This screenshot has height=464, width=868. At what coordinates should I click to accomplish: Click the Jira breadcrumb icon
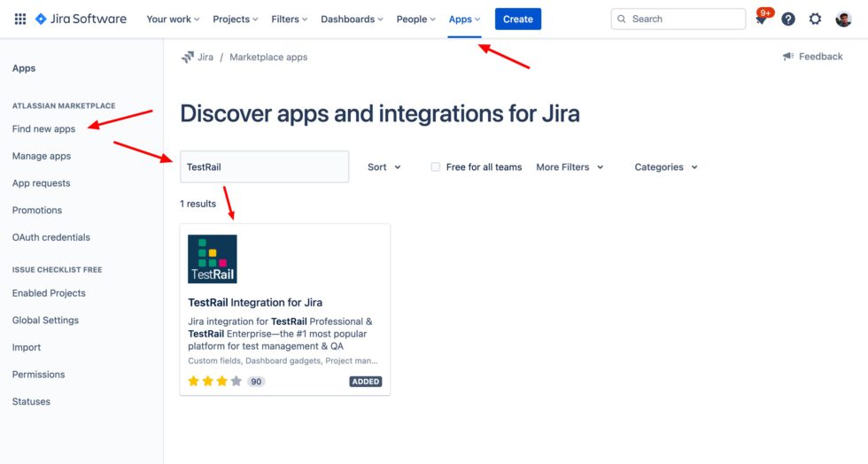click(x=188, y=57)
